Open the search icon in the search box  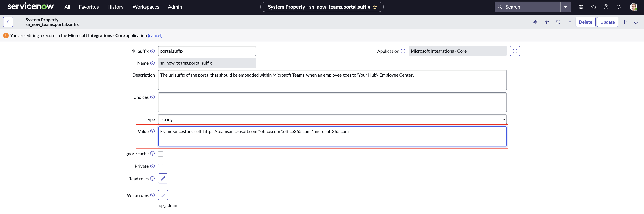tap(500, 7)
